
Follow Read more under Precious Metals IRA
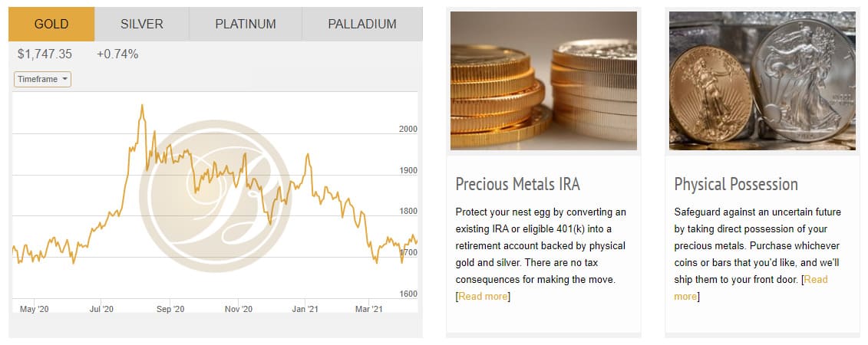pyautogui.click(x=483, y=297)
